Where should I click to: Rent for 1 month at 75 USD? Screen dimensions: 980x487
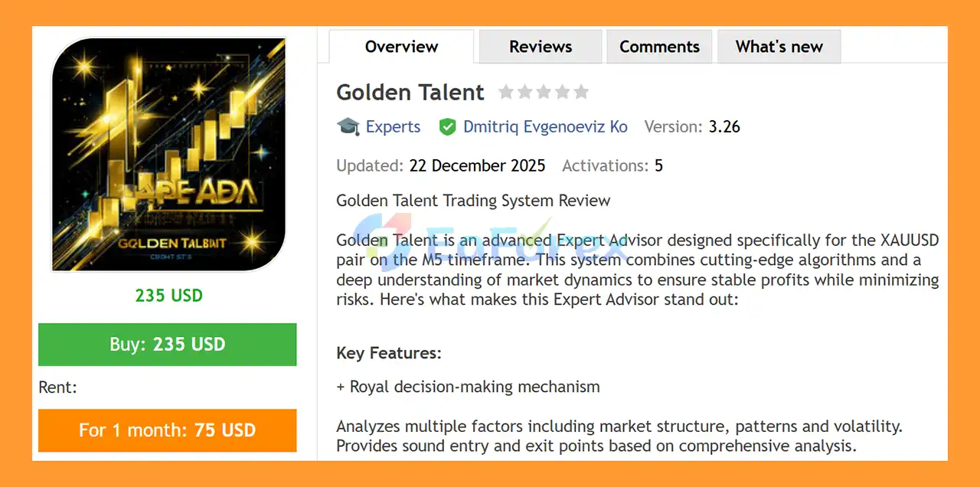point(167,430)
